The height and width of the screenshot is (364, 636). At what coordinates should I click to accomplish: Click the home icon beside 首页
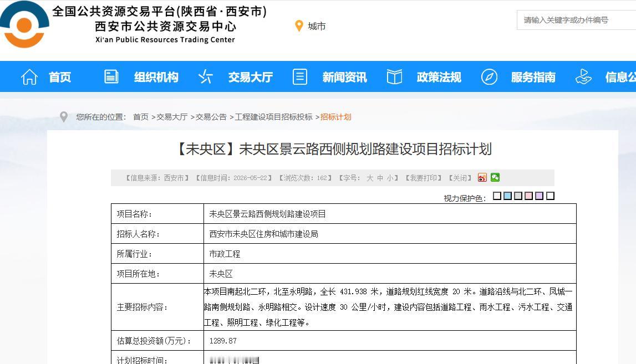29,76
